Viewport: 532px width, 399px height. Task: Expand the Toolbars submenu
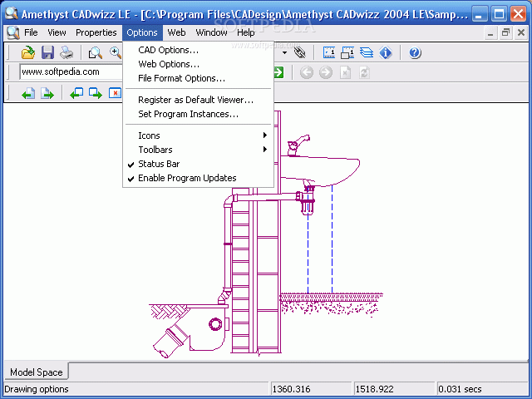point(198,150)
